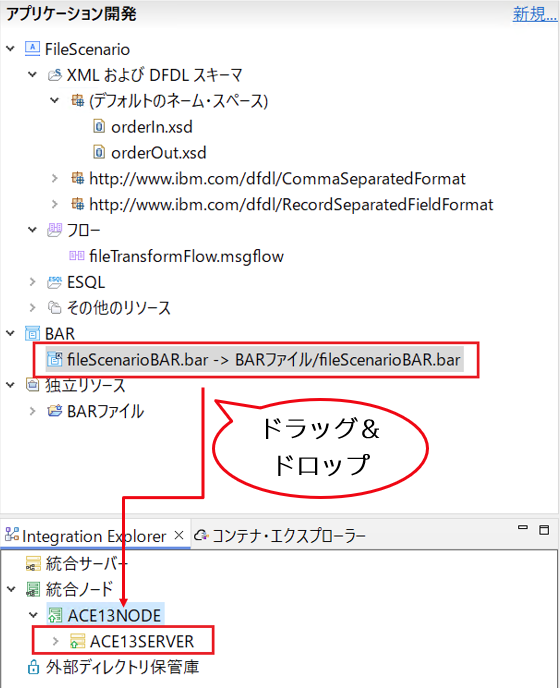Click the fileScenarioBAR.bar file icon
The height and width of the screenshot is (688, 560).
(54, 359)
